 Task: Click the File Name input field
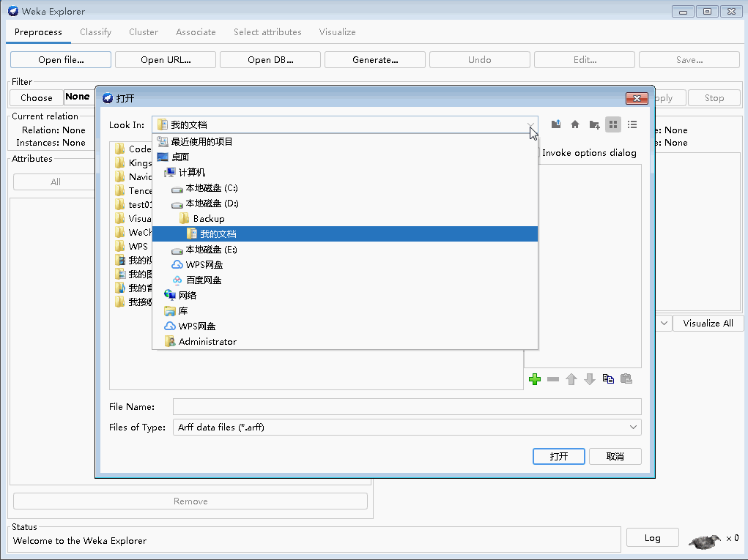click(407, 406)
